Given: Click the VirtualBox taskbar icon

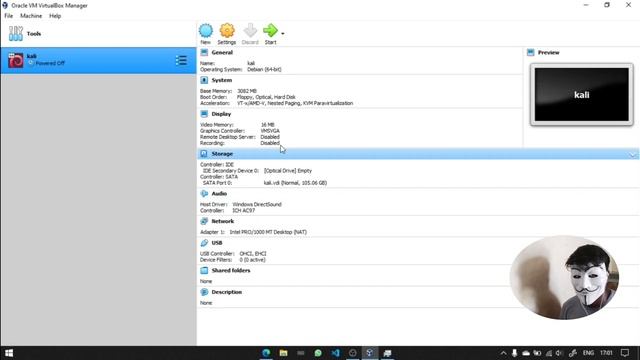Looking at the screenshot, I should pyautogui.click(x=370, y=353).
